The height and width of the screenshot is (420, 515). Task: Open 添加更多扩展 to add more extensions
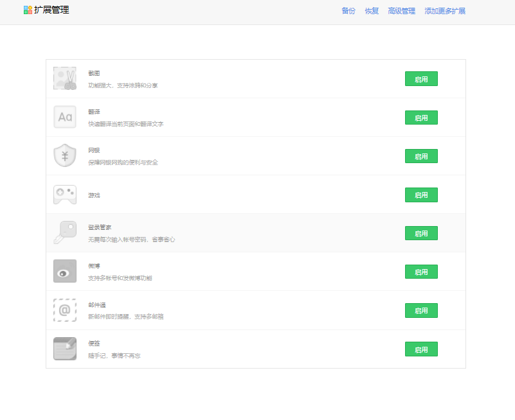pyautogui.click(x=445, y=11)
